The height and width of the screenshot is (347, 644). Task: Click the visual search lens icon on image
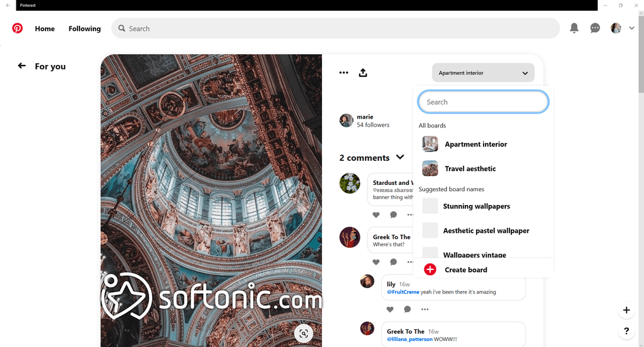[x=304, y=334]
